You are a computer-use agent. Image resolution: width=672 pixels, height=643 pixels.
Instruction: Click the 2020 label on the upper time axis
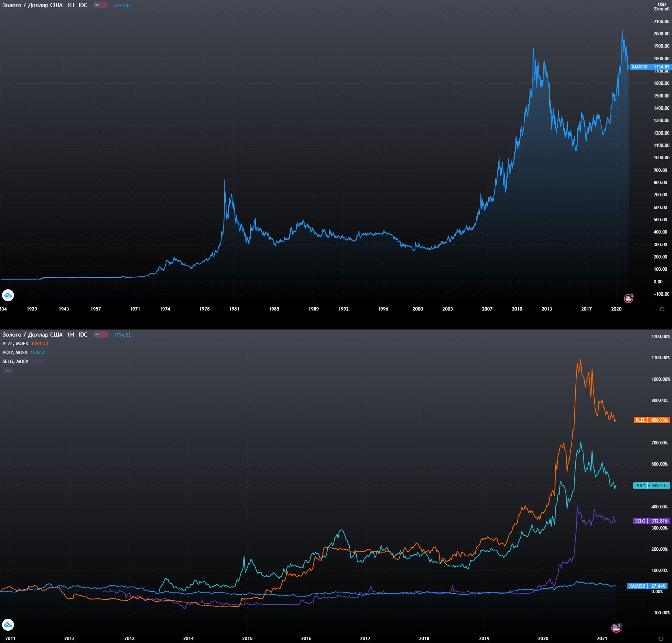[x=616, y=309]
